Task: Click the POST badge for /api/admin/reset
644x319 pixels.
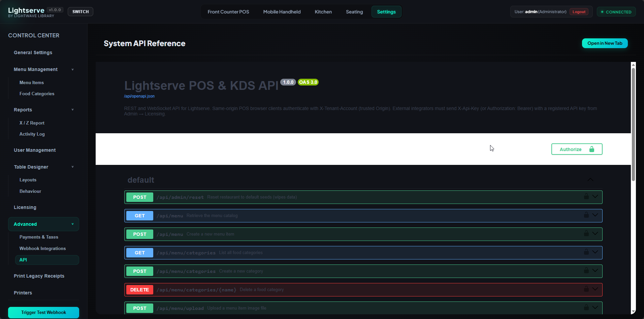Action: pyautogui.click(x=140, y=197)
